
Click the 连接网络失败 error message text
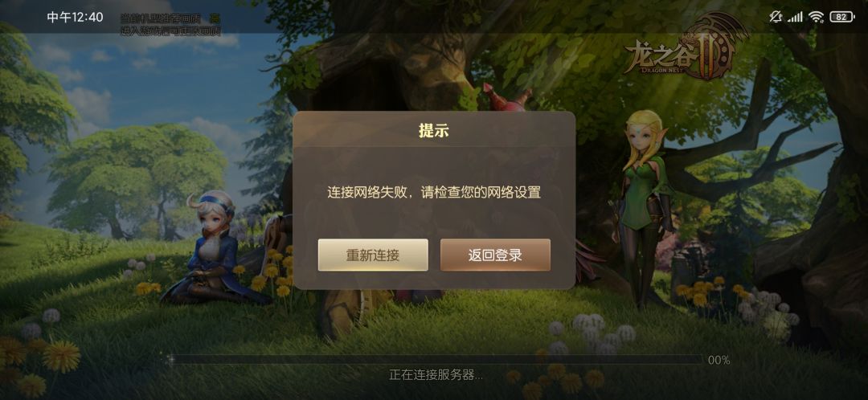coord(433,193)
